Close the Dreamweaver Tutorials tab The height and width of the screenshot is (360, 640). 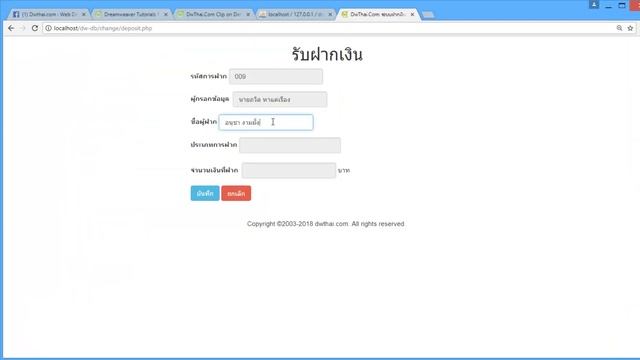[166, 14]
